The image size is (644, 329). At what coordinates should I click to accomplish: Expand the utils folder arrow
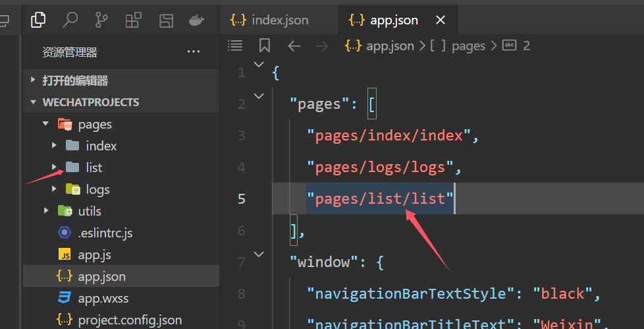coord(45,210)
